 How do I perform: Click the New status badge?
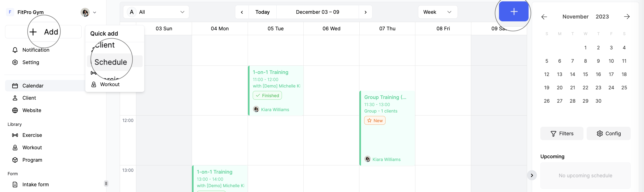click(x=375, y=121)
